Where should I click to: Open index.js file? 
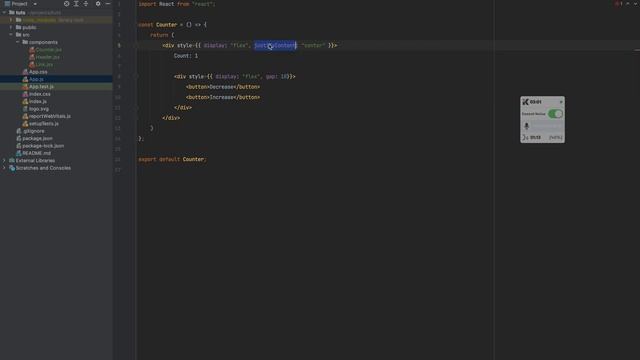pos(38,101)
